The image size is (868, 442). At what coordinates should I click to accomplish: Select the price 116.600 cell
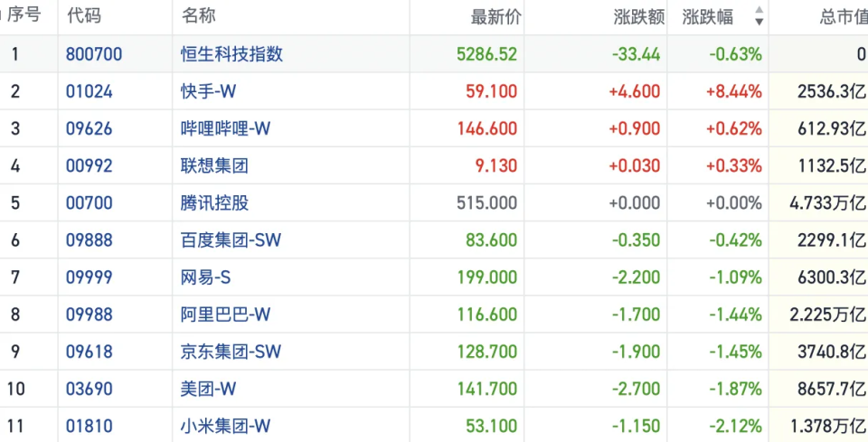click(x=487, y=315)
